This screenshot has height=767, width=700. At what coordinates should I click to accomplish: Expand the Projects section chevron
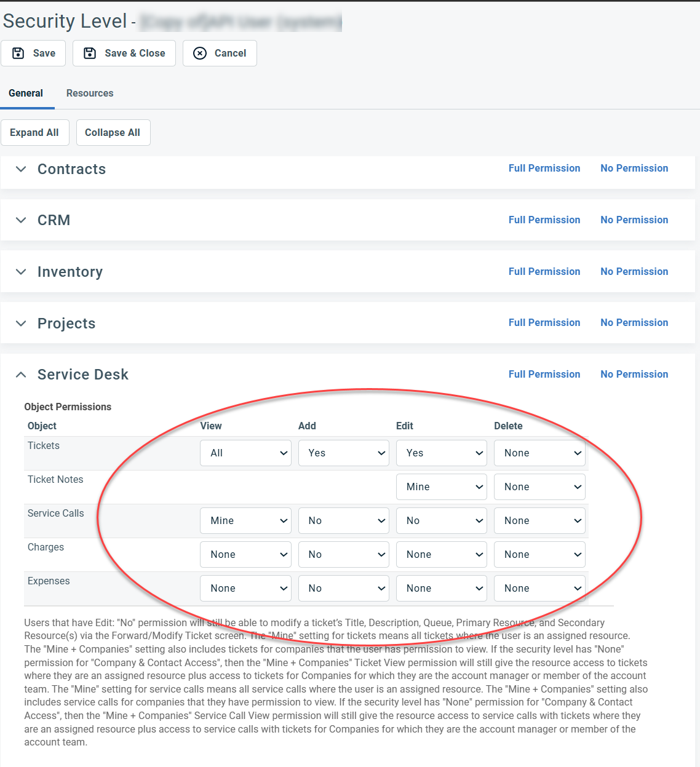pos(21,324)
